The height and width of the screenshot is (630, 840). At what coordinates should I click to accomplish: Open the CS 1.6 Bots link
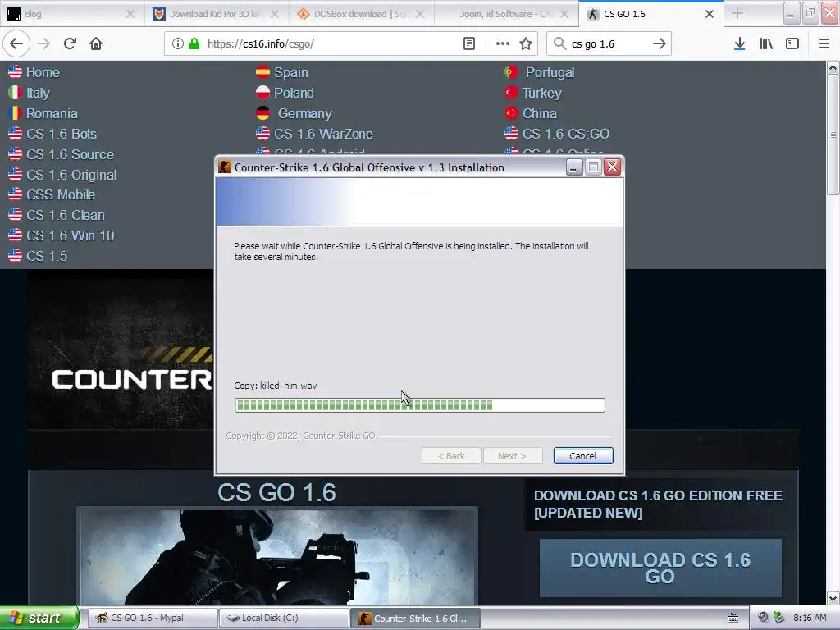(62, 134)
